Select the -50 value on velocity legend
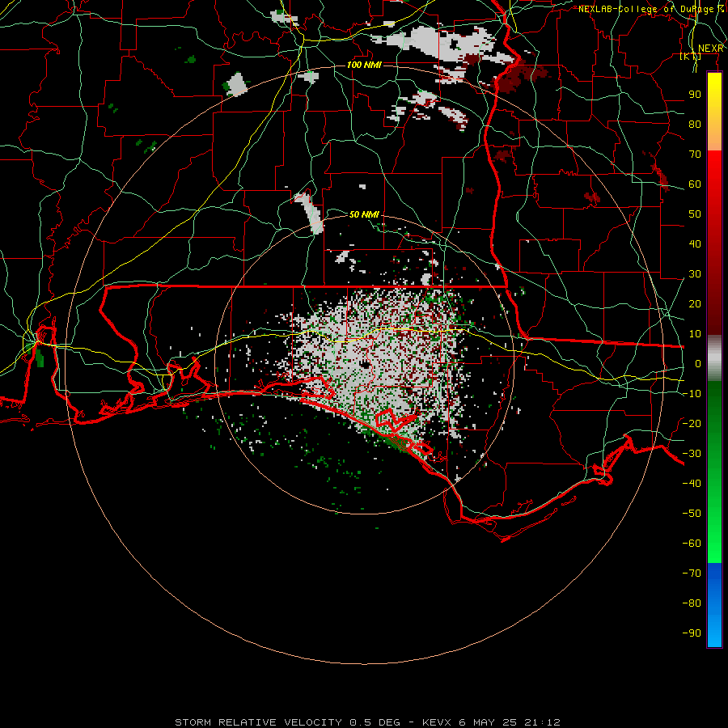 pos(692,514)
